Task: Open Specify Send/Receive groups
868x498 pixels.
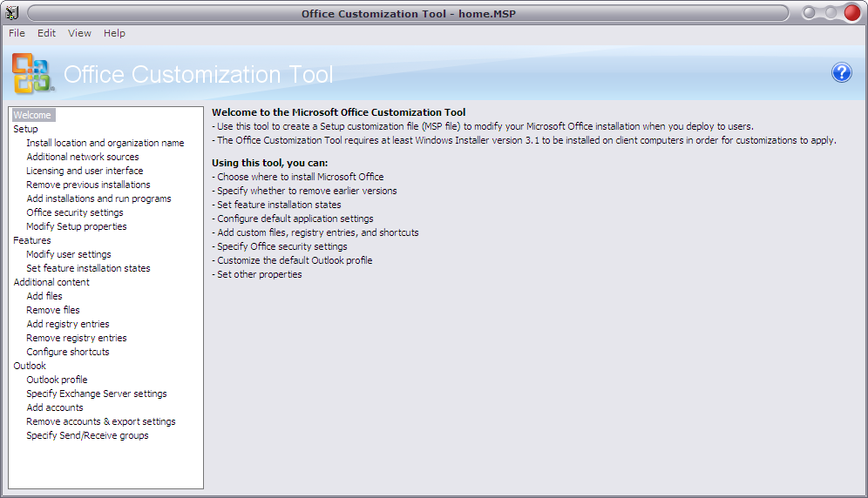Action: coord(87,435)
